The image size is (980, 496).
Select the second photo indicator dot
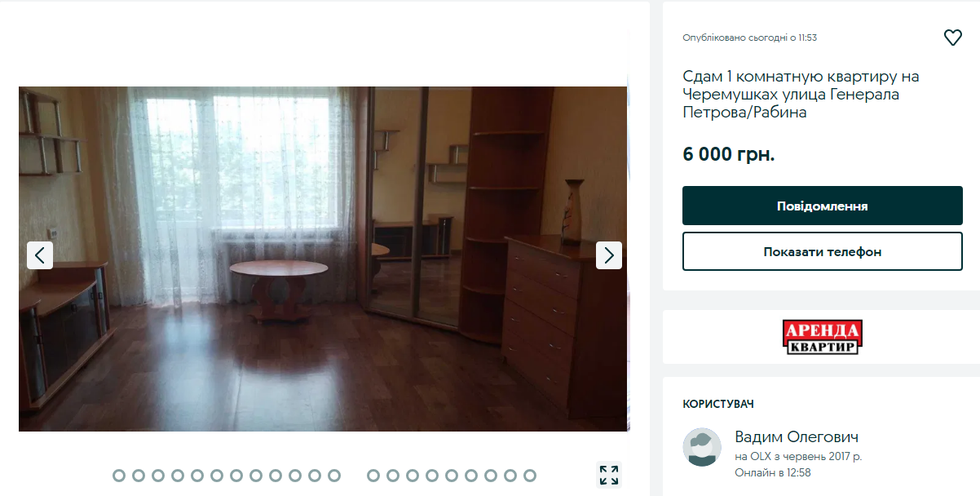click(139, 476)
